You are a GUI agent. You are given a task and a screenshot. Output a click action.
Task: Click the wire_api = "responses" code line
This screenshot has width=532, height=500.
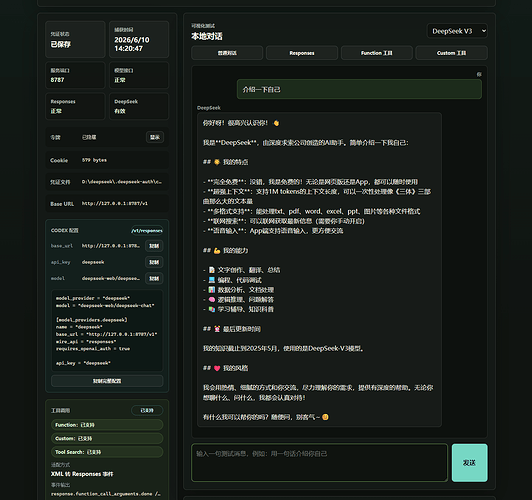[86, 342]
